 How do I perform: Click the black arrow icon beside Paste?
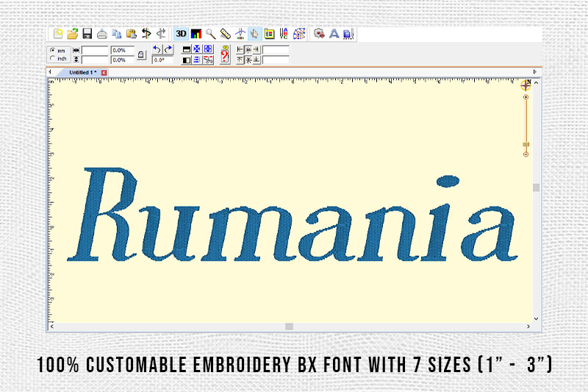tap(146, 34)
